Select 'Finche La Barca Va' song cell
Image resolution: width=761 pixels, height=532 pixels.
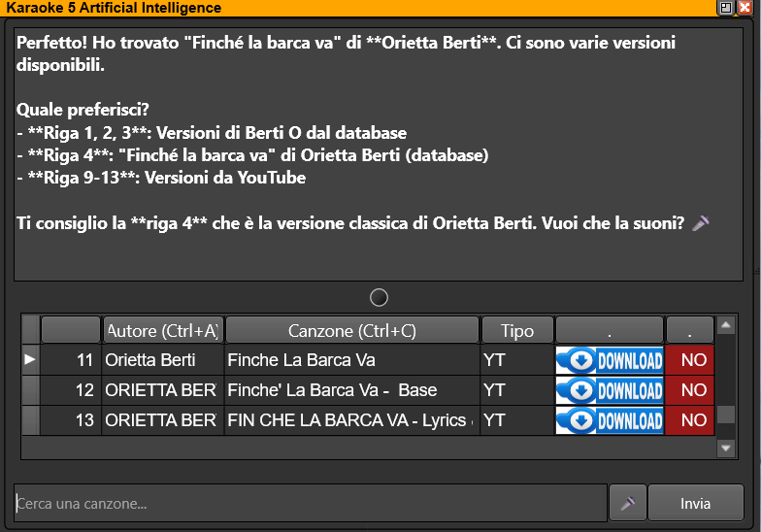click(351, 360)
